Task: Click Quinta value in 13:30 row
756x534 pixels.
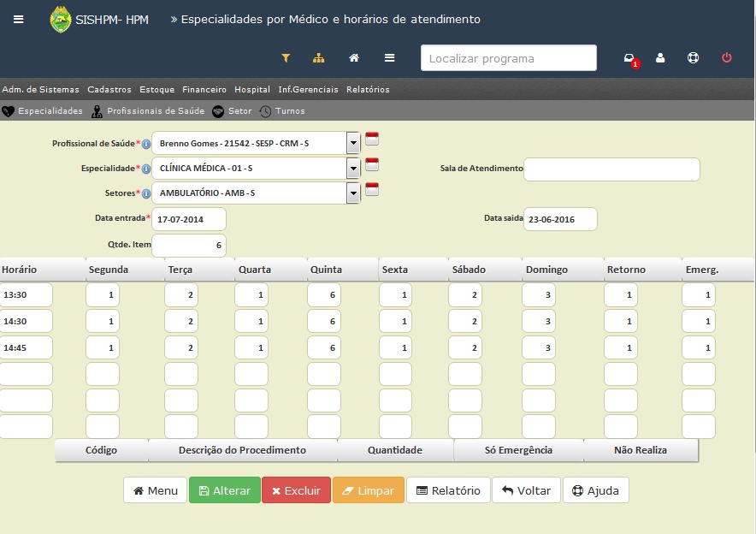Action: (x=324, y=294)
